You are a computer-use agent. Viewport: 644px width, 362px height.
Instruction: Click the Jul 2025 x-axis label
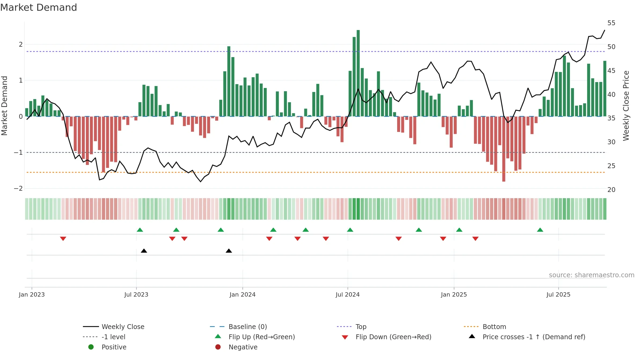coord(558,294)
